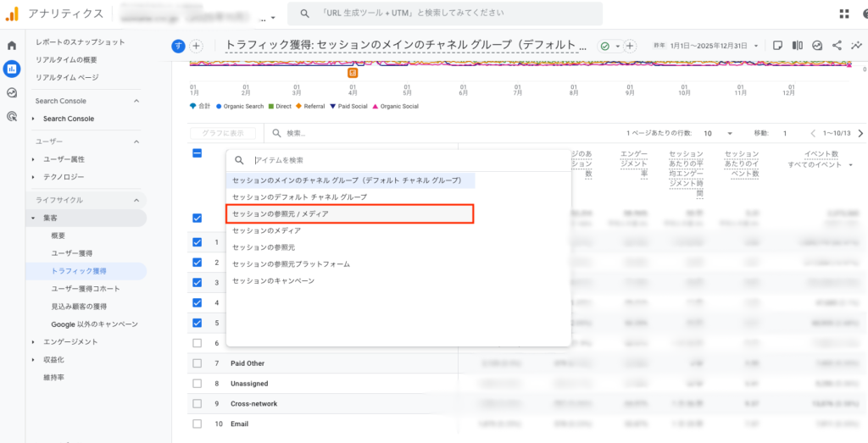Open 見込み顧客の獲得 report link
The width and height of the screenshot is (868, 443).
79,307
